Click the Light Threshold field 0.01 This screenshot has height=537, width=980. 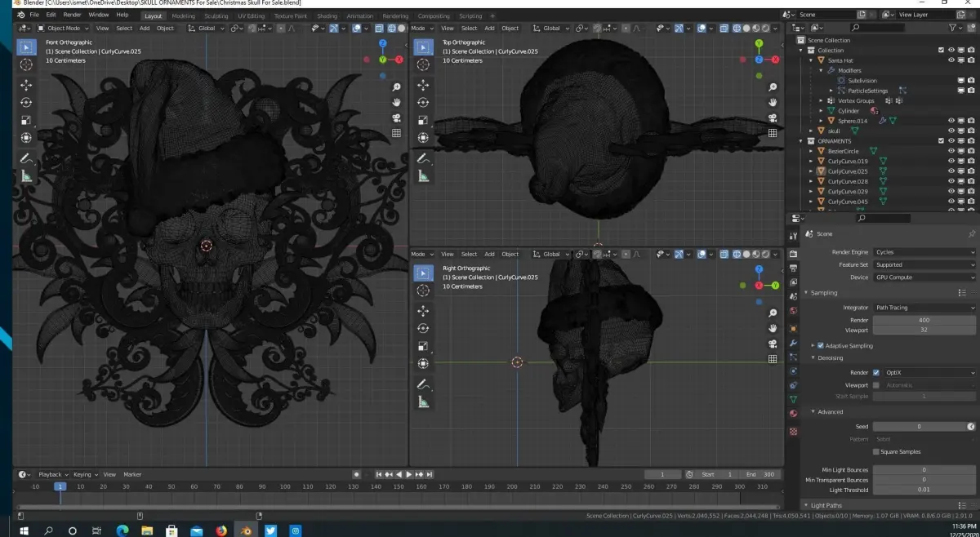point(924,490)
